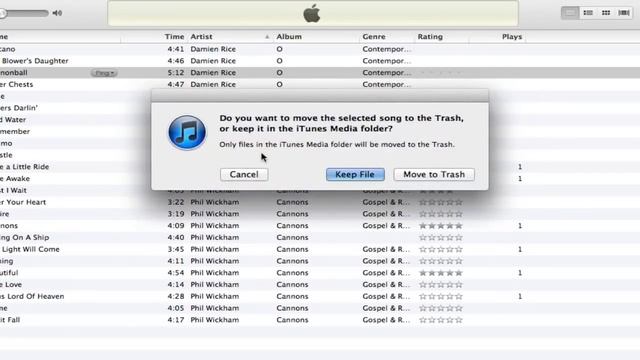The width and height of the screenshot is (640, 360).
Task: Select the Your Heart song row
Action: [320, 202]
